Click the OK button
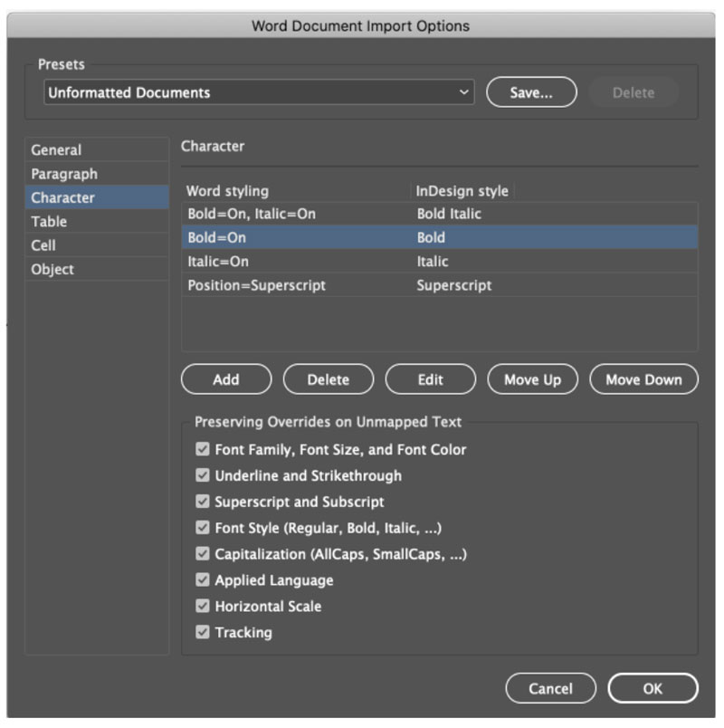The width and height of the screenshot is (724, 728). [x=653, y=688]
